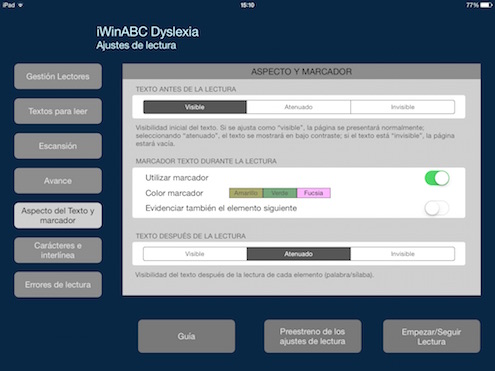
Task: Open Errores de lectura section
Action: 58,285
